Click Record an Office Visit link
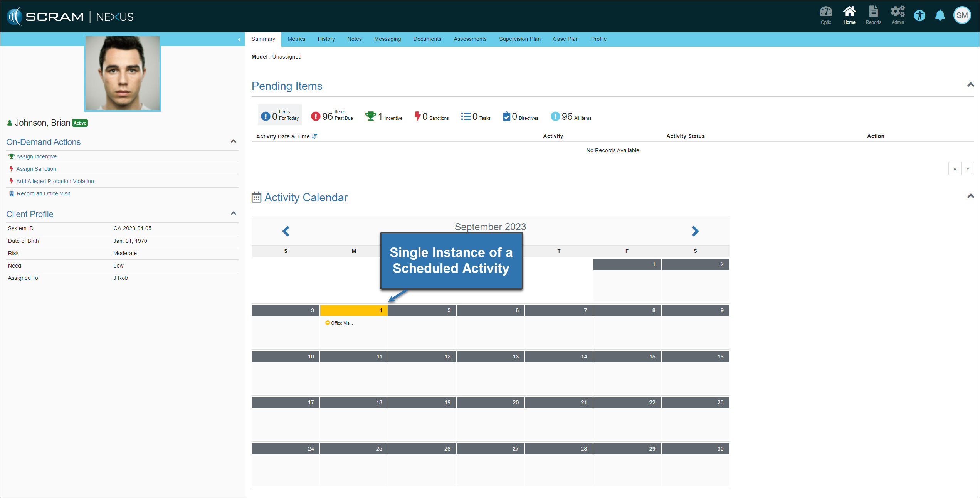 click(43, 193)
